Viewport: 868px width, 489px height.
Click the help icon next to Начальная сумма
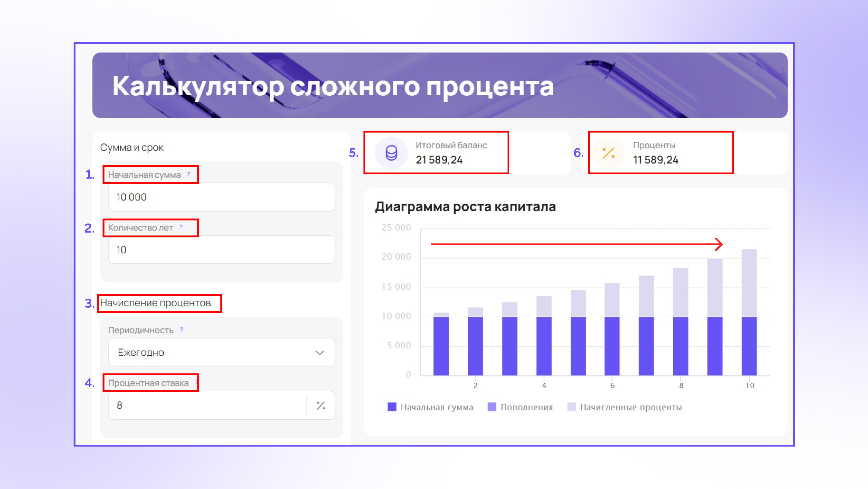pos(189,174)
